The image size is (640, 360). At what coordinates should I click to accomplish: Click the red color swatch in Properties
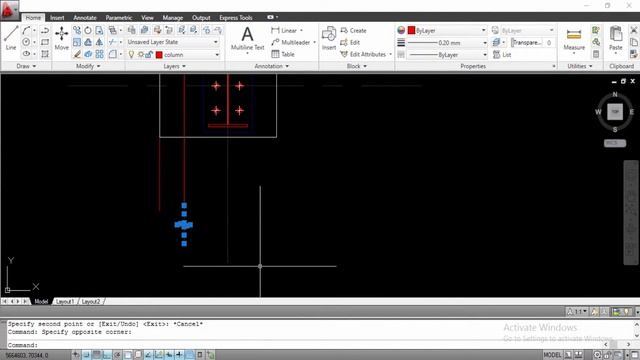point(411,31)
